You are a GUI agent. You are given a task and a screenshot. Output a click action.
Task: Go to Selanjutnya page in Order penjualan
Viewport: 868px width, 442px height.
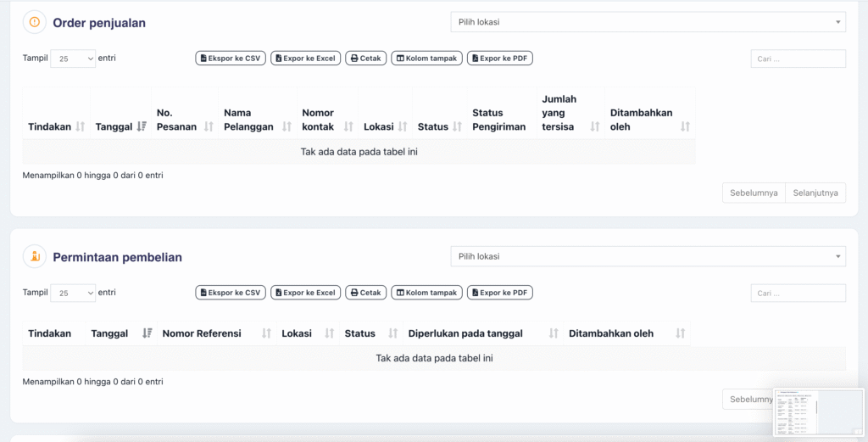pyautogui.click(x=815, y=193)
